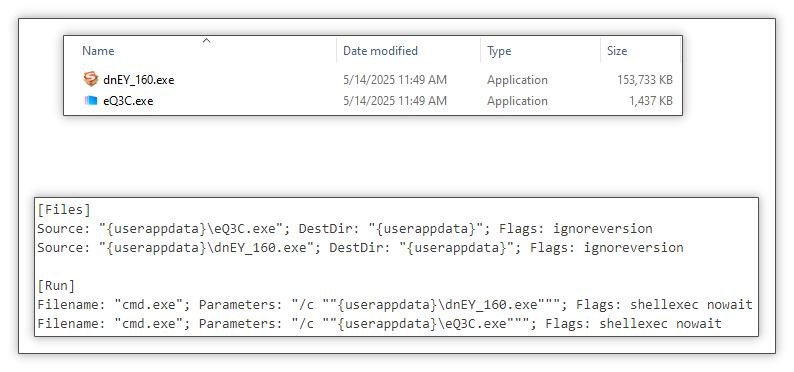Click the [Run] section header line
Image resolution: width=794 pixels, height=372 pixels.
pos(56,285)
